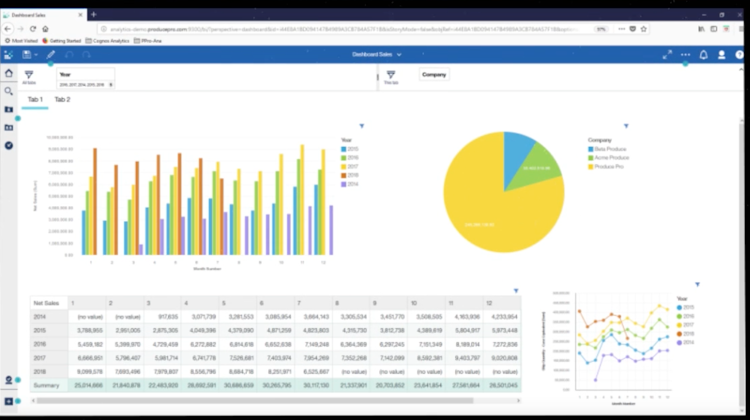Toggle edit mode with the pencil icon

click(x=51, y=55)
